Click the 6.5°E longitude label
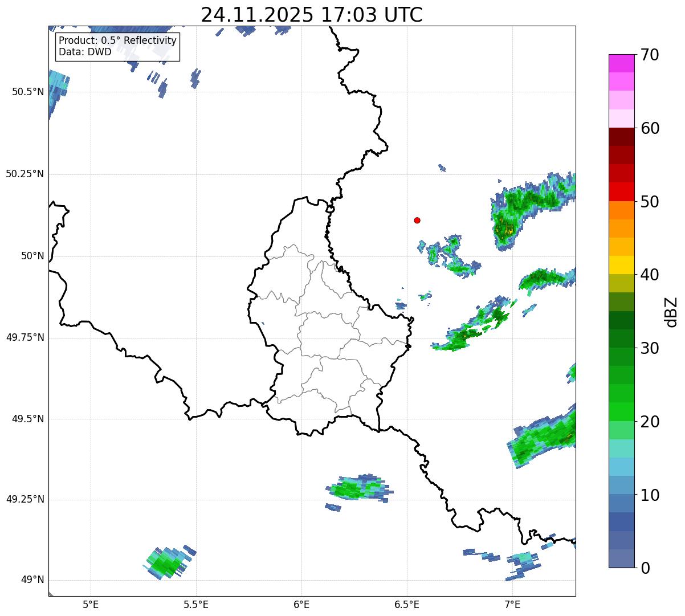The image size is (685, 616). coord(407,604)
